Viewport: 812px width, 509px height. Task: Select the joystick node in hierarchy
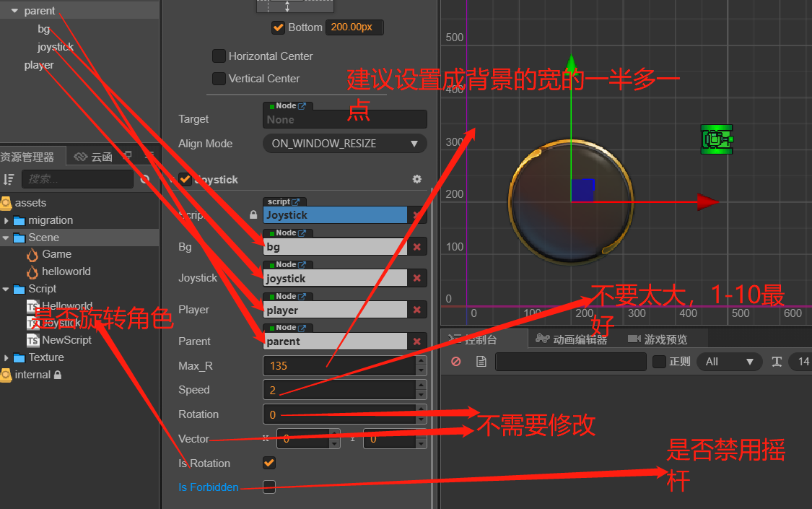56,47
